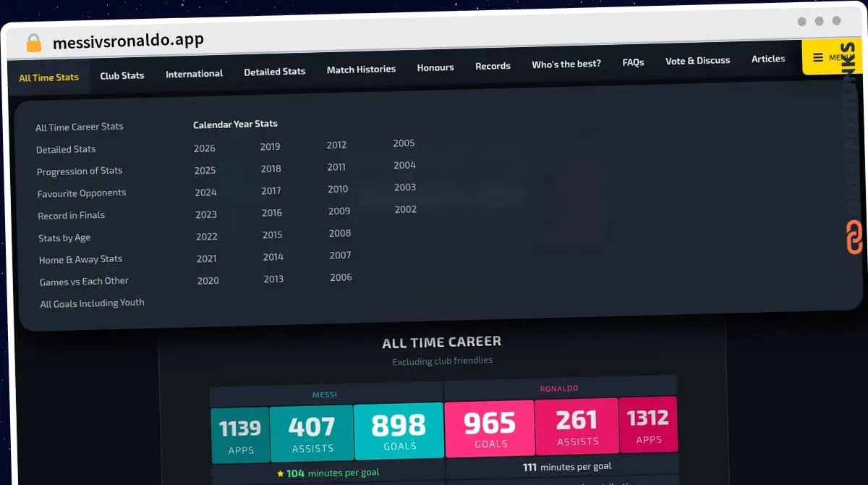Click the Calendar Year Stats heading
Viewport: 868px width, 485px height.
[235, 125]
